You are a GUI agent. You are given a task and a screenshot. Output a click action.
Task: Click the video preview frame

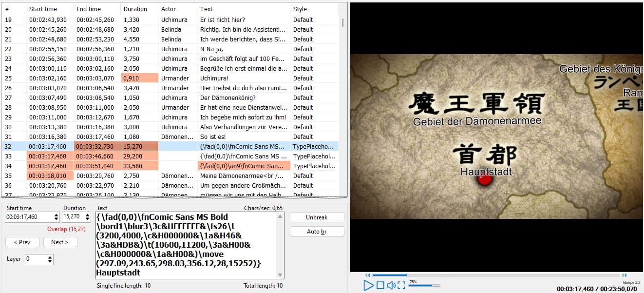pos(497,136)
